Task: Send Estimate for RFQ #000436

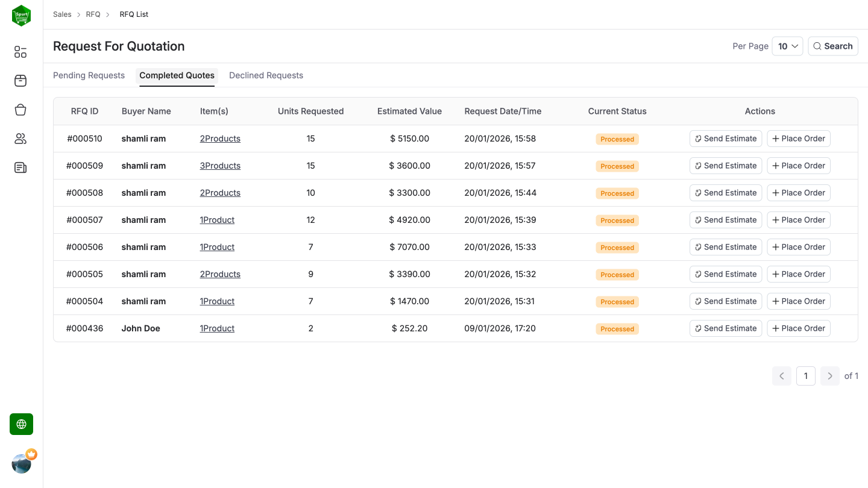Action: point(725,328)
